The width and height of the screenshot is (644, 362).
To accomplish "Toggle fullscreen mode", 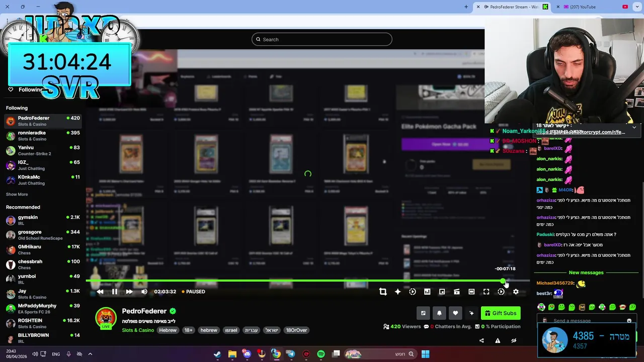I will point(486,292).
